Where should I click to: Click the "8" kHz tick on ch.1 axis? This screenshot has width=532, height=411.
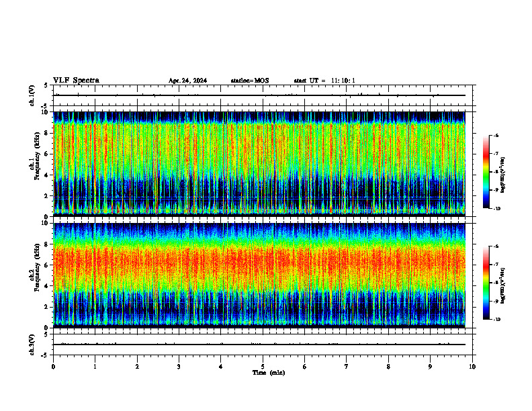click(x=46, y=133)
